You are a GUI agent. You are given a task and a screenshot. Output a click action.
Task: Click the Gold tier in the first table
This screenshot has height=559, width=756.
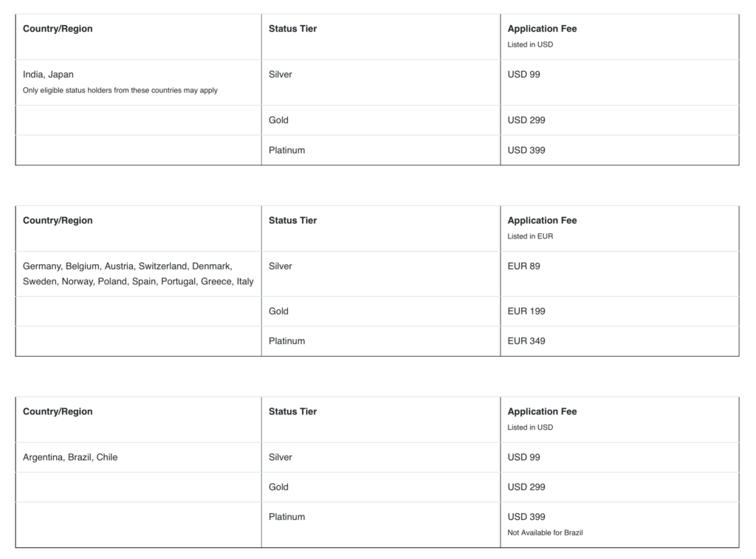pos(278,120)
